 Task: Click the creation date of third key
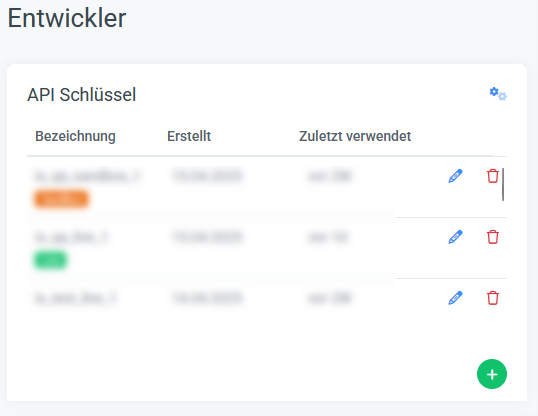point(207,298)
